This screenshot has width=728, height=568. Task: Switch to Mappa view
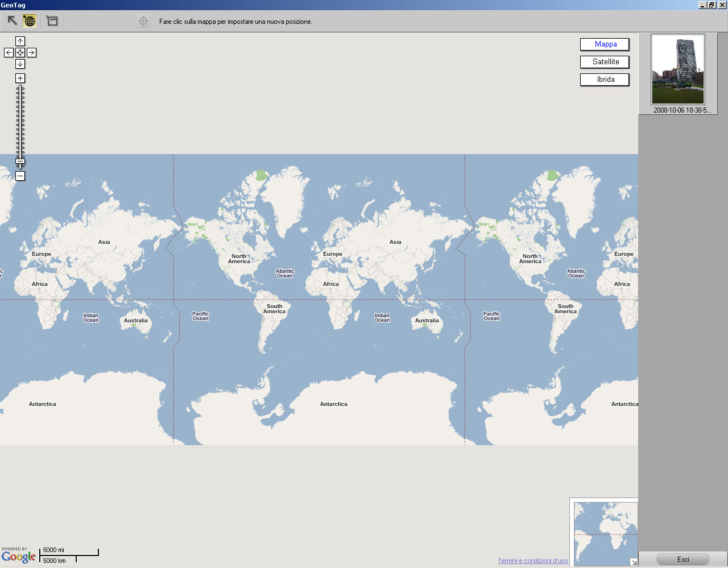pos(605,44)
